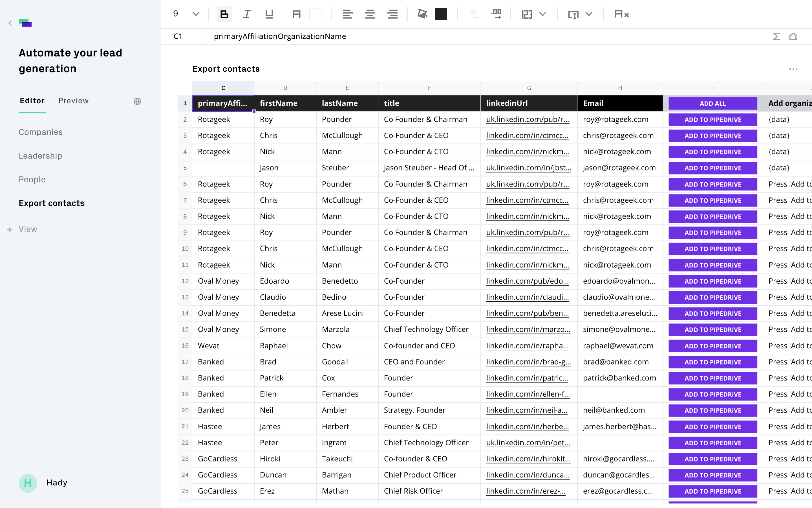The height and width of the screenshot is (508, 812).
Task: Select the cell Arese Lucini
Action: tap(347, 313)
